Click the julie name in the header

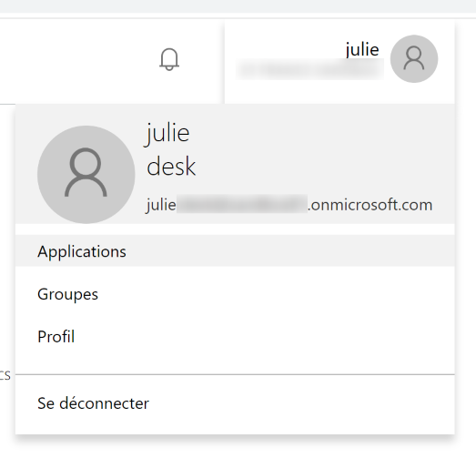[x=362, y=49]
